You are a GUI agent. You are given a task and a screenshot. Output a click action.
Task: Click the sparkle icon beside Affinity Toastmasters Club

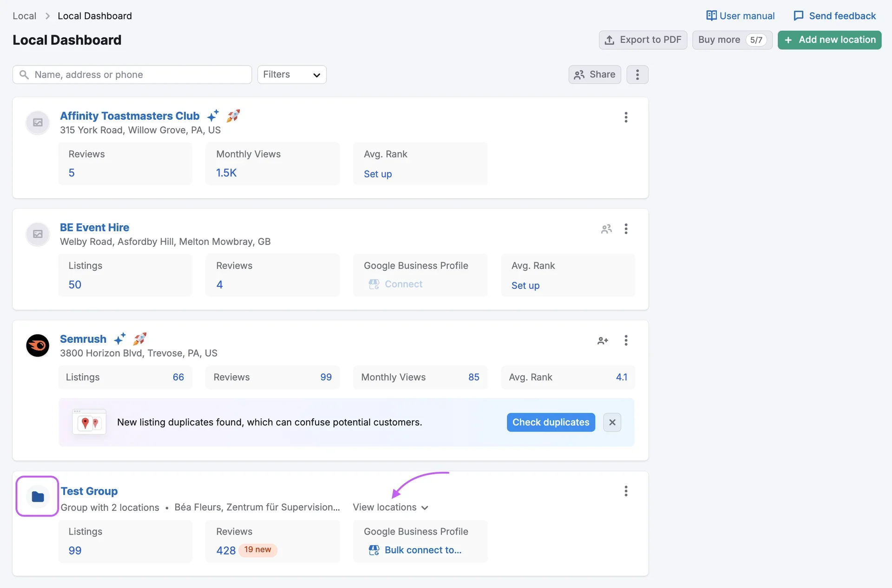pyautogui.click(x=213, y=115)
